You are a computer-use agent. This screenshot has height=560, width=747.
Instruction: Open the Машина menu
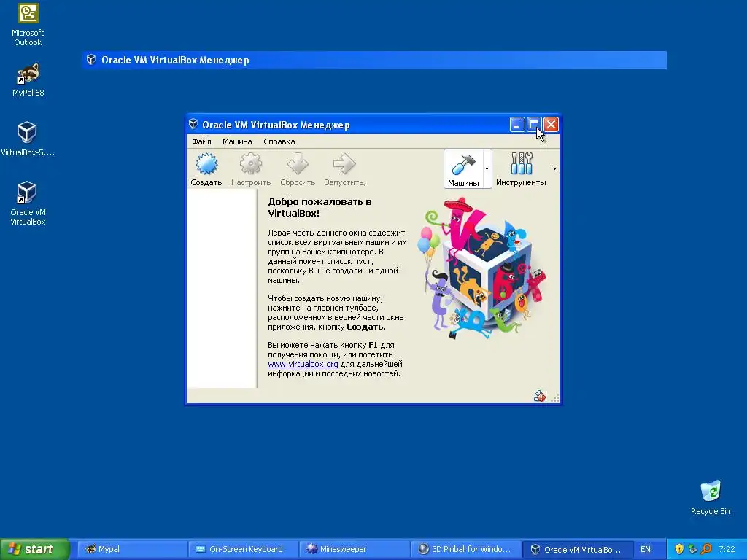click(x=237, y=141)
